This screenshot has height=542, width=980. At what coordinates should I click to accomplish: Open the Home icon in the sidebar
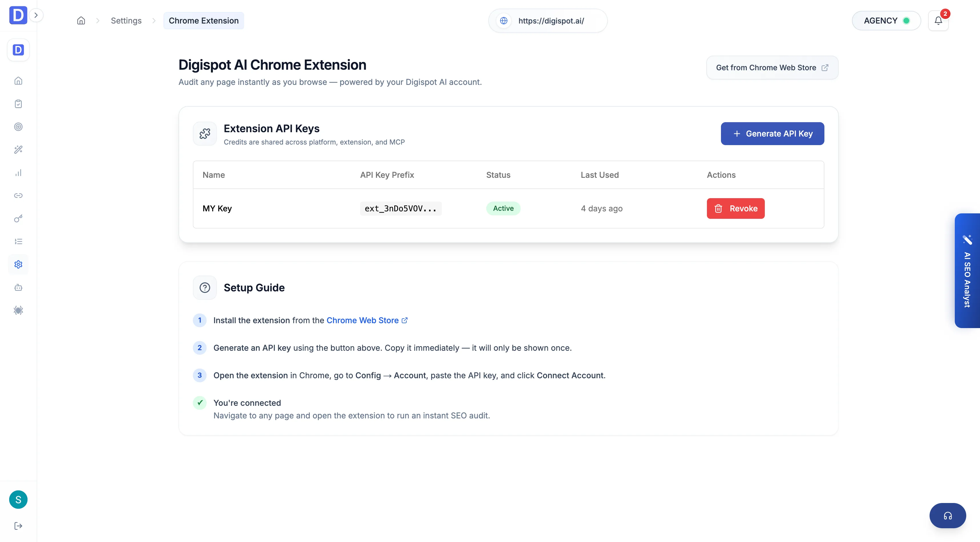click(x=18, y=81)
